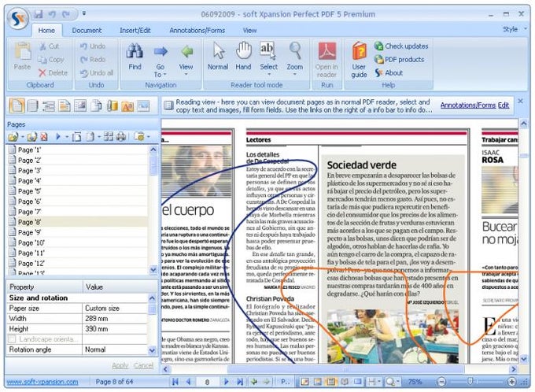
Task: Click the horizontal scrollbar of the document
Action: [345, 369]
